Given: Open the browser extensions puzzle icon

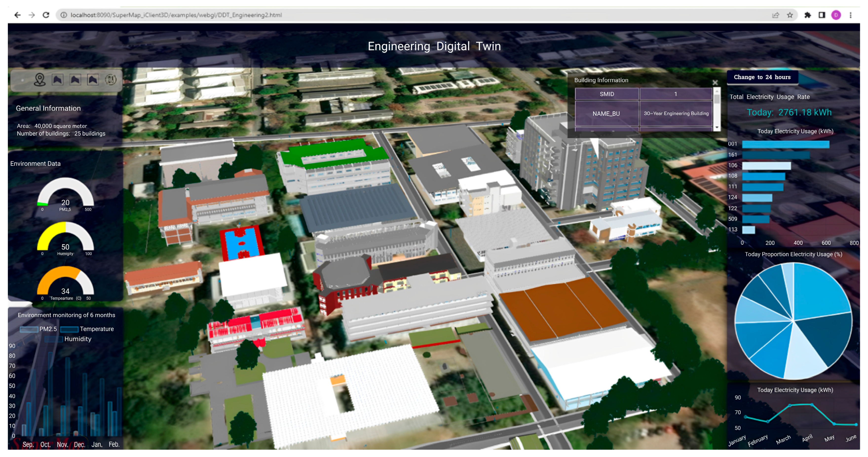Looking at the screenshot, I should 807,15.
